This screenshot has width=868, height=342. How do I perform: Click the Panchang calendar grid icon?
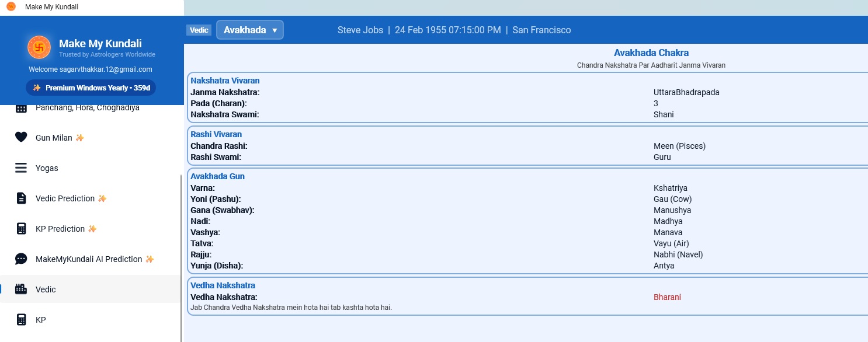click(x=21, y=108)
